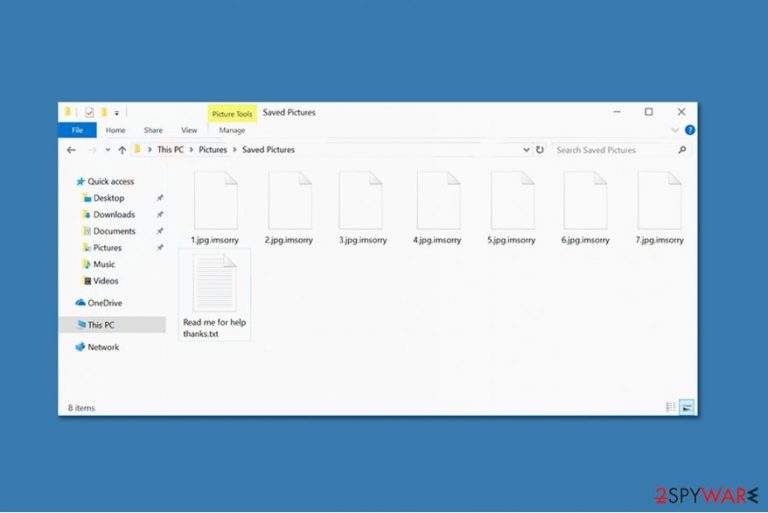The image size is (768, 513).
Task: Select the 4.jpg.imsorry file icon
Action: click(x=438, y=200)
